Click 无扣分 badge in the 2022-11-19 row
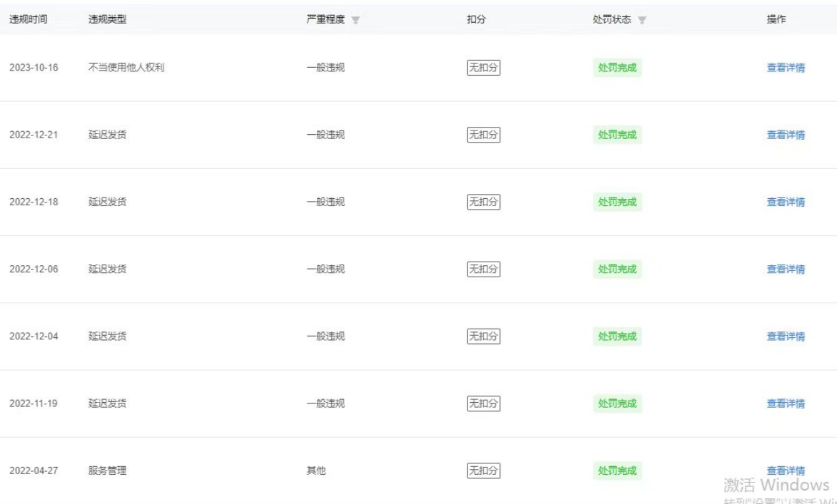This screenshot has height=504, width=837. pos(483,403)
